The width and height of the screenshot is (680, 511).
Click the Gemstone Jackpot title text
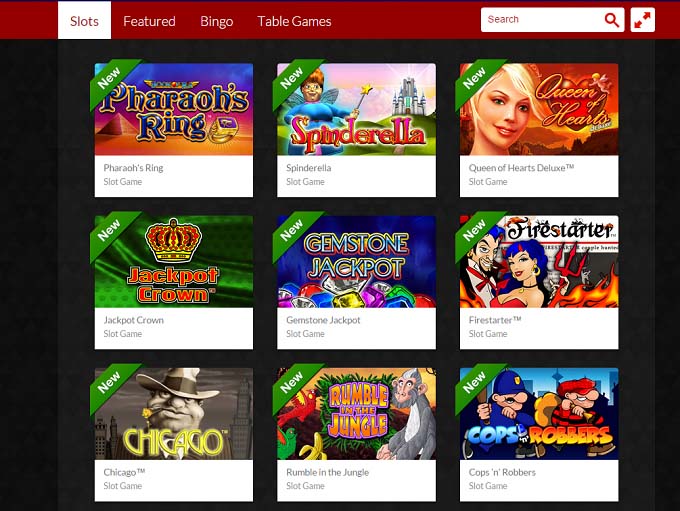323,320
